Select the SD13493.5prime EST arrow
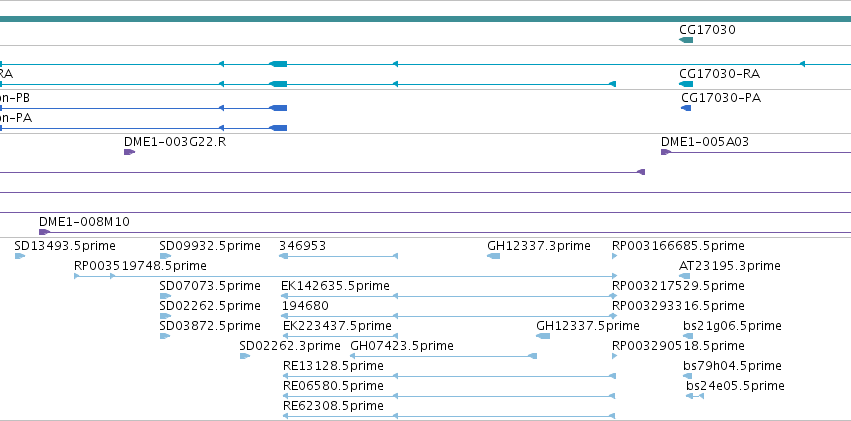 20,256
